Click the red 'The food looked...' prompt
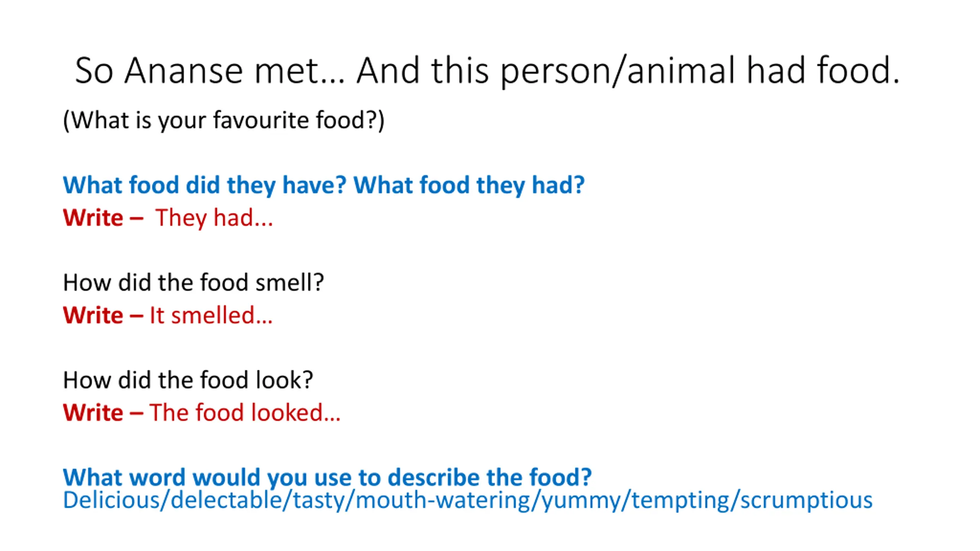This screenshot has height=551, width=980. [x=245, y=413]
